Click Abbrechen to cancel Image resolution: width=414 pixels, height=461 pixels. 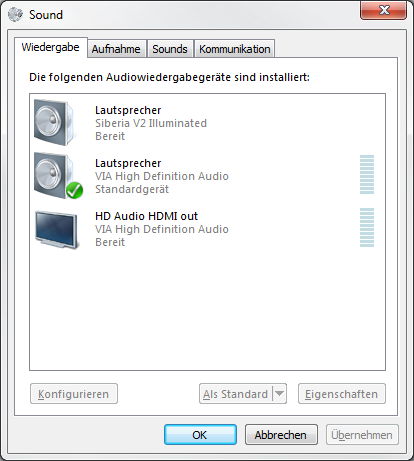281,435
